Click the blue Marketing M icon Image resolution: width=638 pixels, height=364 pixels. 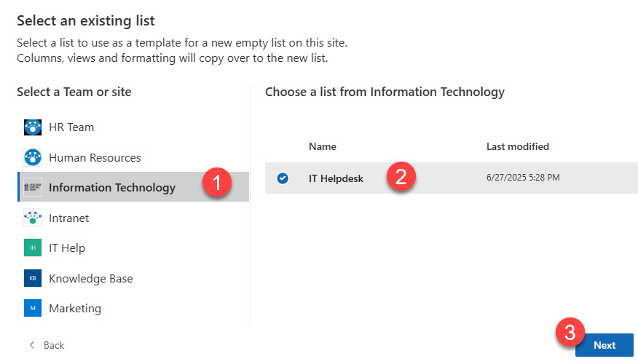pos(33,309)
